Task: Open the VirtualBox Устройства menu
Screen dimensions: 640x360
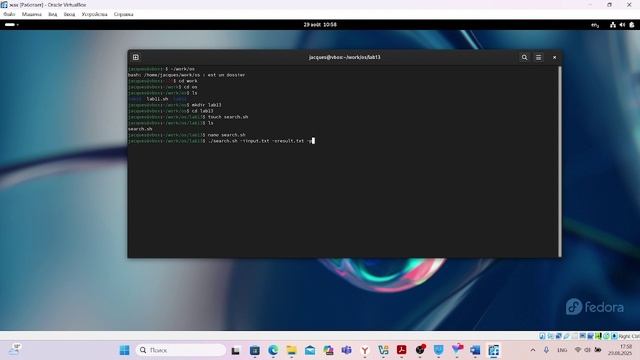Action: [x=94, y=14]
